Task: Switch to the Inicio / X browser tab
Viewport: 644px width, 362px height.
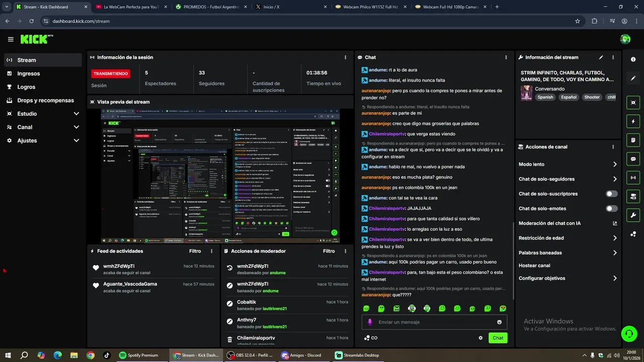Action: tap(291, 7)
